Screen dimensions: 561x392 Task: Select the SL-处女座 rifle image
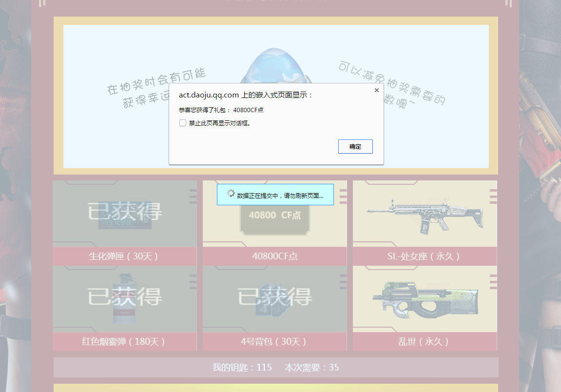(425, 216)
